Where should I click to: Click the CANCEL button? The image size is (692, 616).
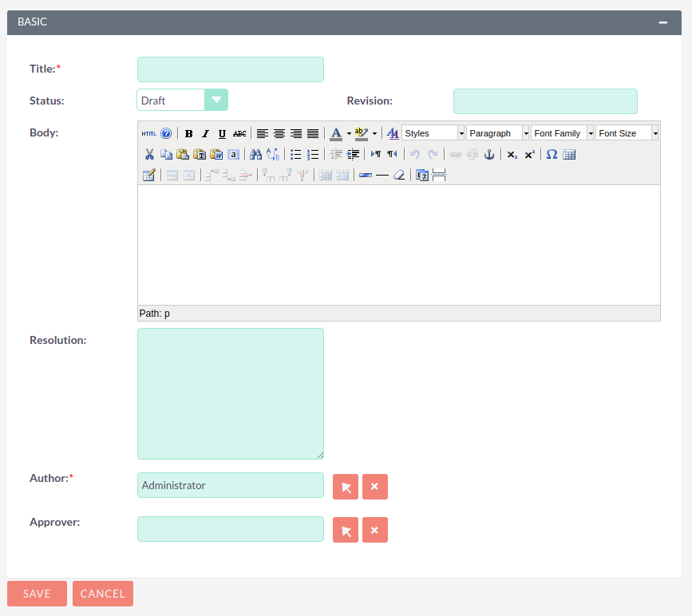(102, 594)
